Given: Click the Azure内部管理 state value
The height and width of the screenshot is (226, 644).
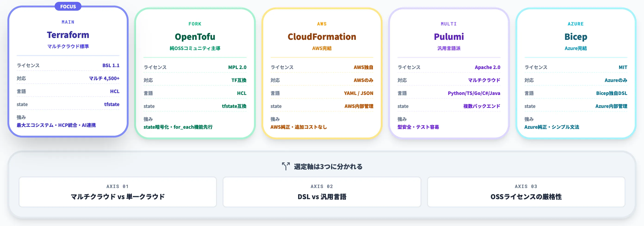Looking at the screenshot, I should (x=611, y=106).
